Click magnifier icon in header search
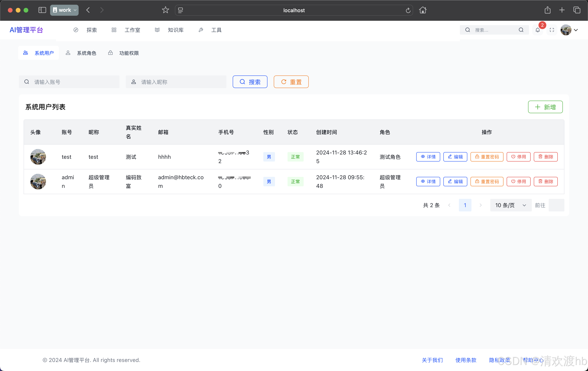Image resolution: width=588 pixels, height=371 pixels. pos(521,30)
